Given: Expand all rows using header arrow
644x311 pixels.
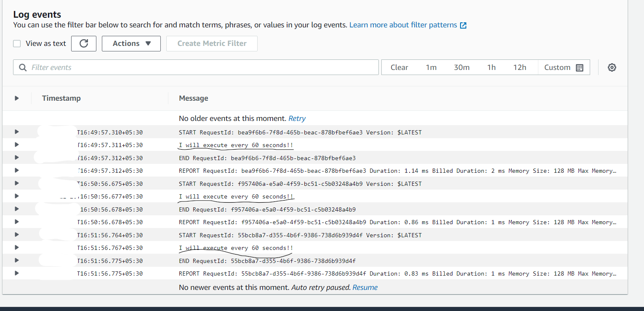Looking at the screenshot, I should (17, 98).
